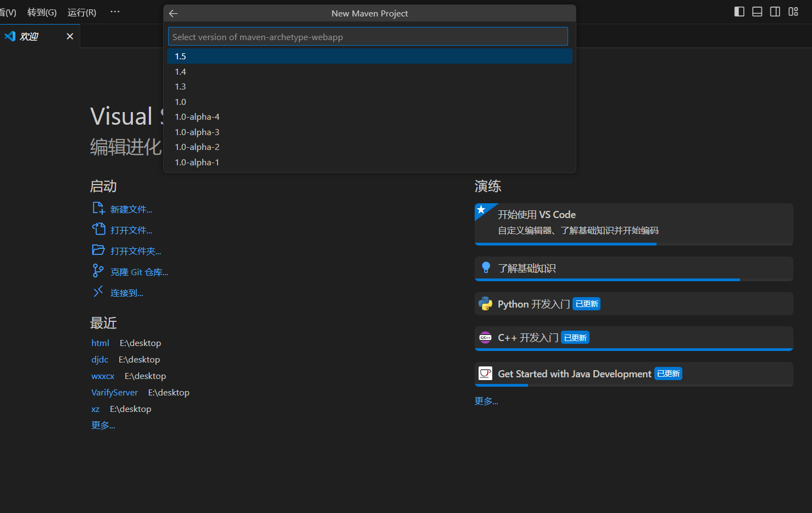Open recent project wxxcx
Screen dimensions: 812x513
[x=103, y=376]
